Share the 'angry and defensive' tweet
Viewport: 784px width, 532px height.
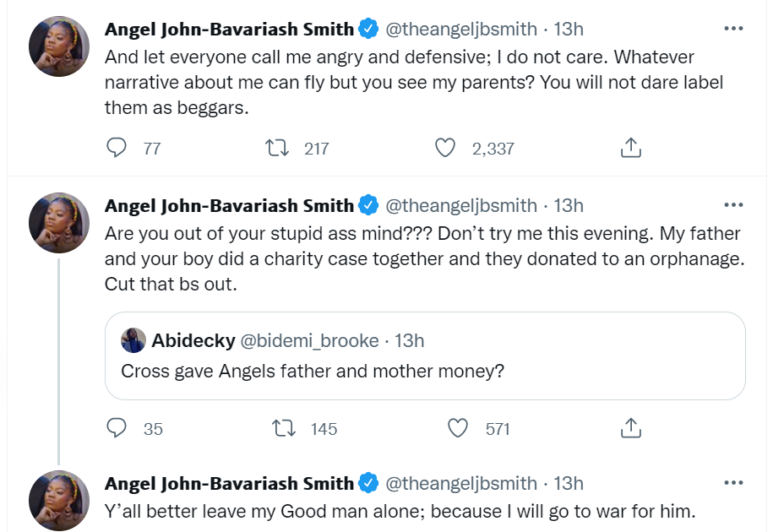pyautogui.click(x=629, y=149)
